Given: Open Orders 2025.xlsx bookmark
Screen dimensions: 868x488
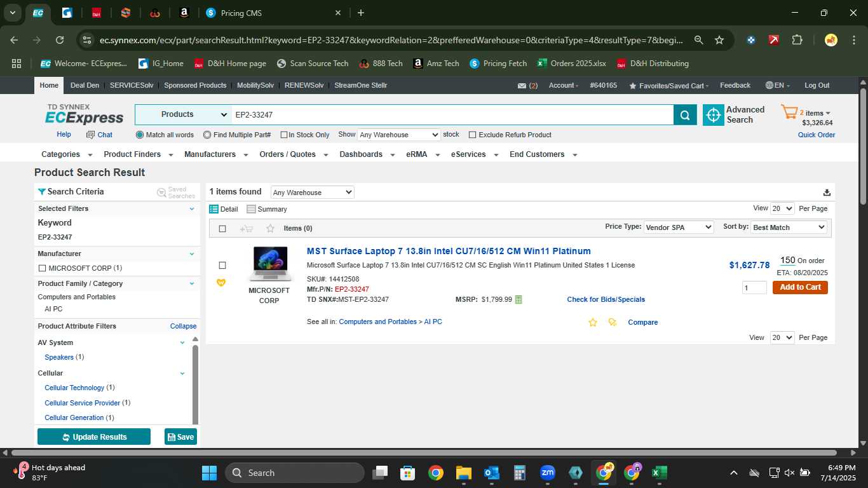Looking at the screenshot, I should click(x=571, y=64).
